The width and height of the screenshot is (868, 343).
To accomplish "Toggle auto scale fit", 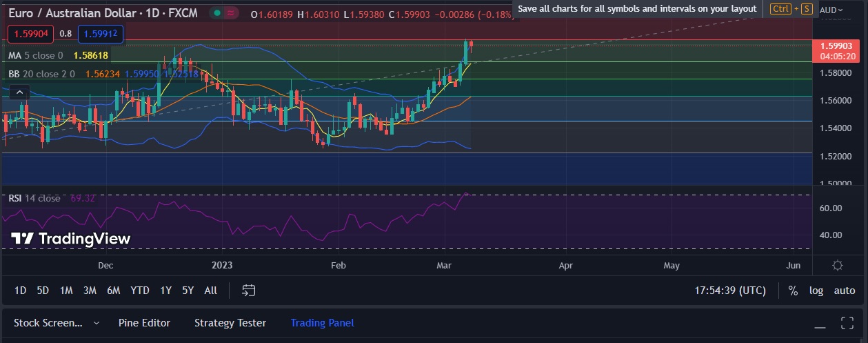I will [844, 291].
